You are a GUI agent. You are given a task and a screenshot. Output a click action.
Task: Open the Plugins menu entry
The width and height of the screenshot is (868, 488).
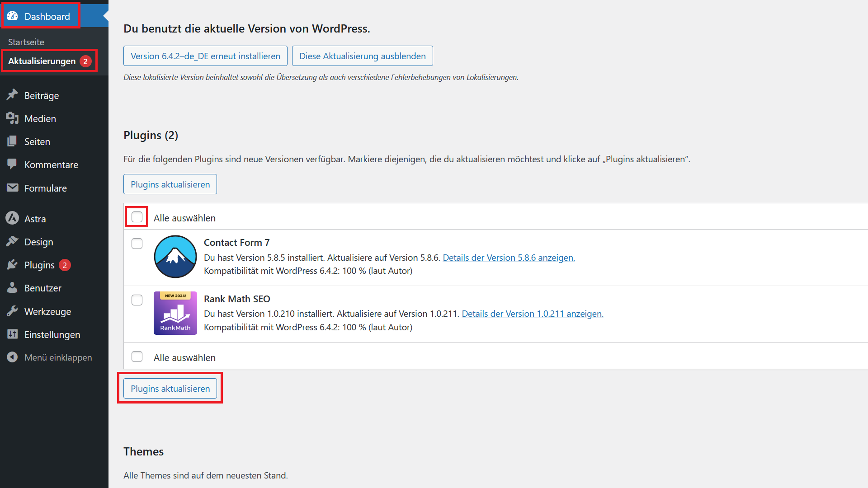click(x=54, y=265)
